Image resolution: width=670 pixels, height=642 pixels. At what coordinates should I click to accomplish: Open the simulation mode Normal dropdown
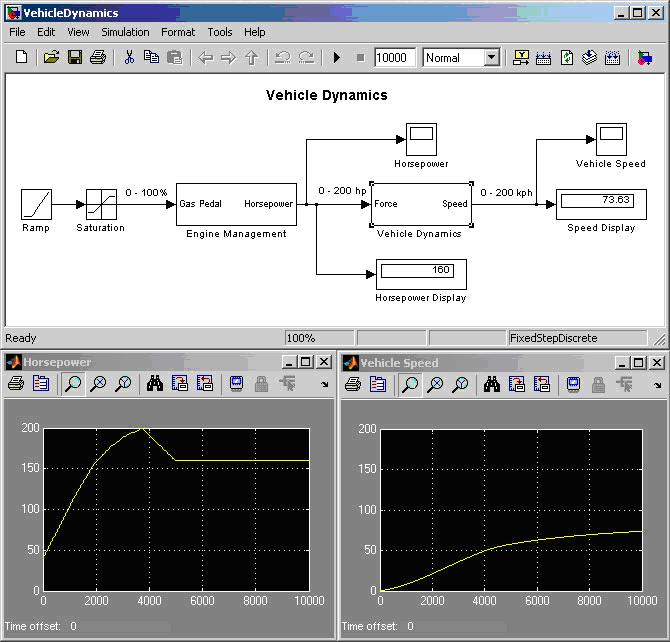(491, 58)
